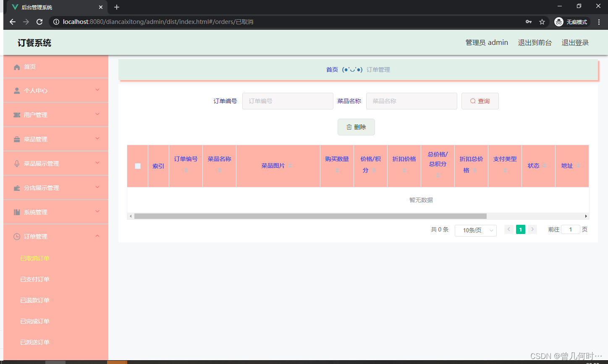The height and width of the screenshot is (364, 608).
Task: Click the browser forward arrow
Action: (x=26, y=22)
